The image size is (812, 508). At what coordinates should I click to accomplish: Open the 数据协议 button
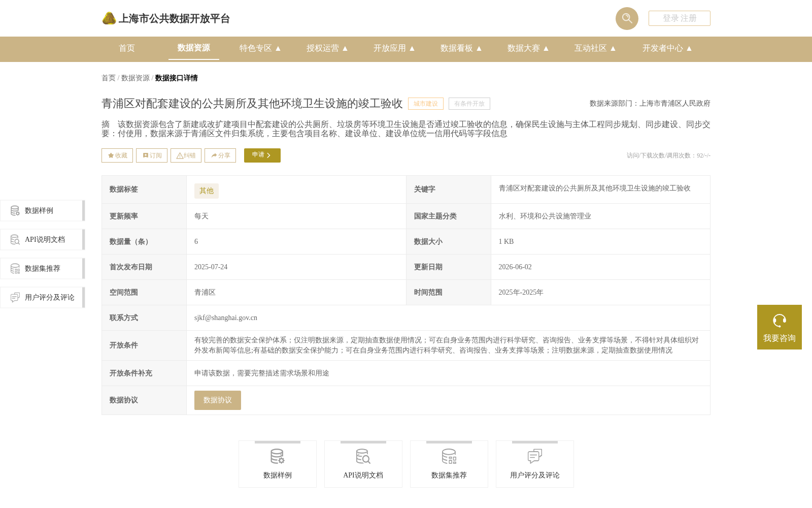[218, 400]
